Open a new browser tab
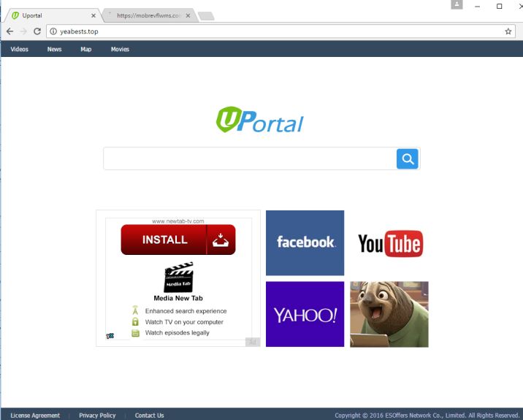Image resolution: width=523 pixels, height=420 pixels. (206, 16)
